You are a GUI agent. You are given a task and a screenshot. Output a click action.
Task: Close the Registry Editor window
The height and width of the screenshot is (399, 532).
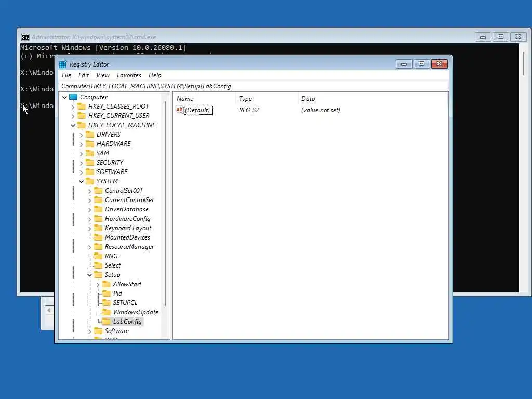(440, 64)
